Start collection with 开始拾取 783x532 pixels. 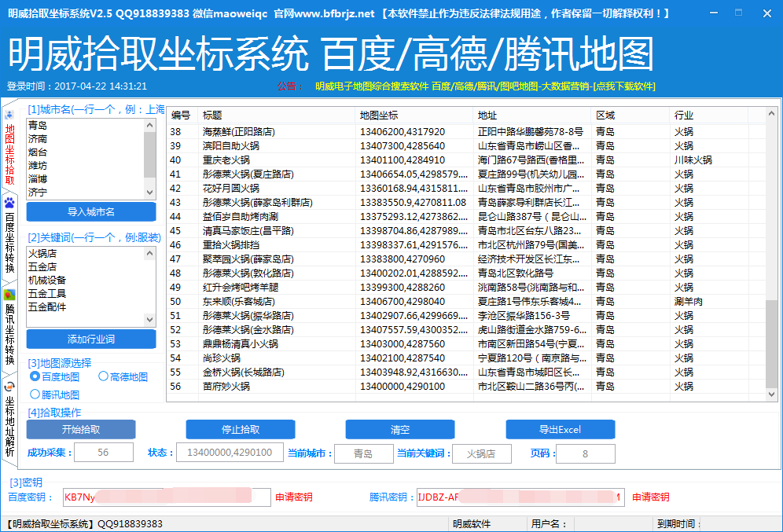(81, 430)
